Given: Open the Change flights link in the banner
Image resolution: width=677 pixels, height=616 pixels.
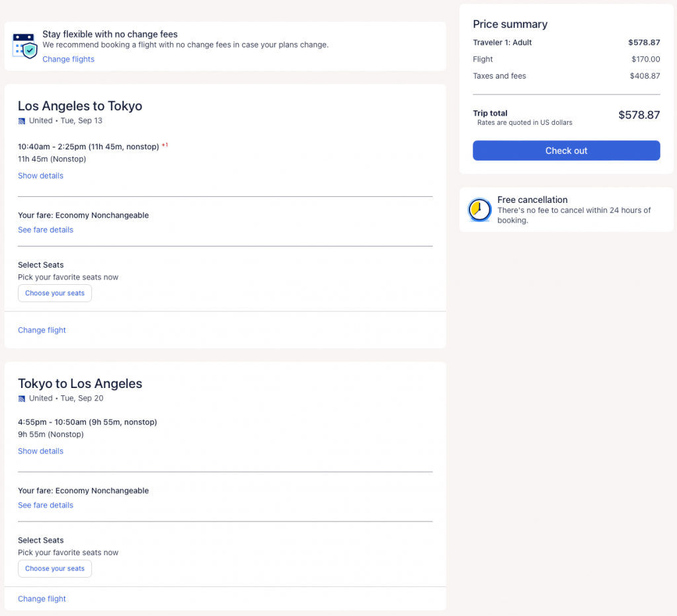Looking at the screenshot, I should pyautogui.click(x=68, y=59).
